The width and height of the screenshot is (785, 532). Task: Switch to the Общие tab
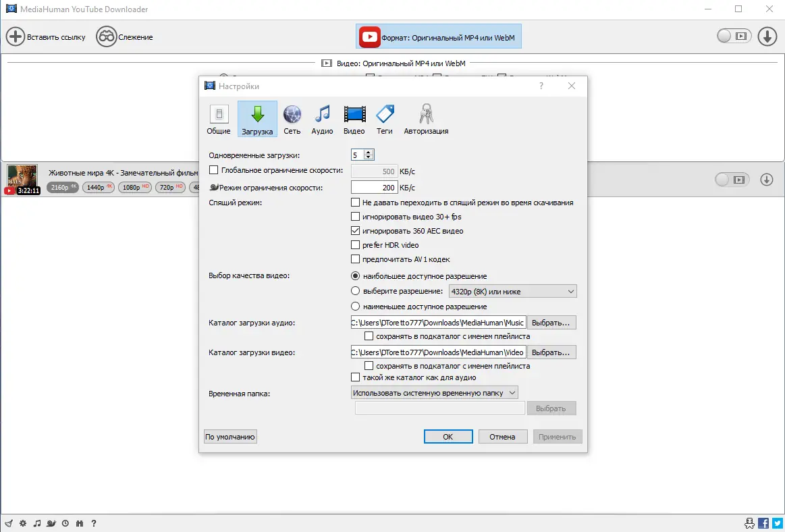(219, 119)
